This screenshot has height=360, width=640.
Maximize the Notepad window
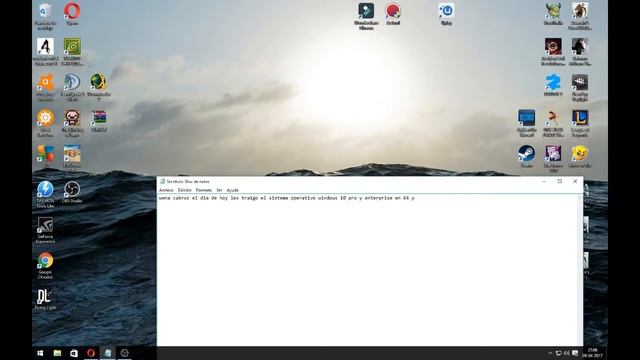click(560, 182)
